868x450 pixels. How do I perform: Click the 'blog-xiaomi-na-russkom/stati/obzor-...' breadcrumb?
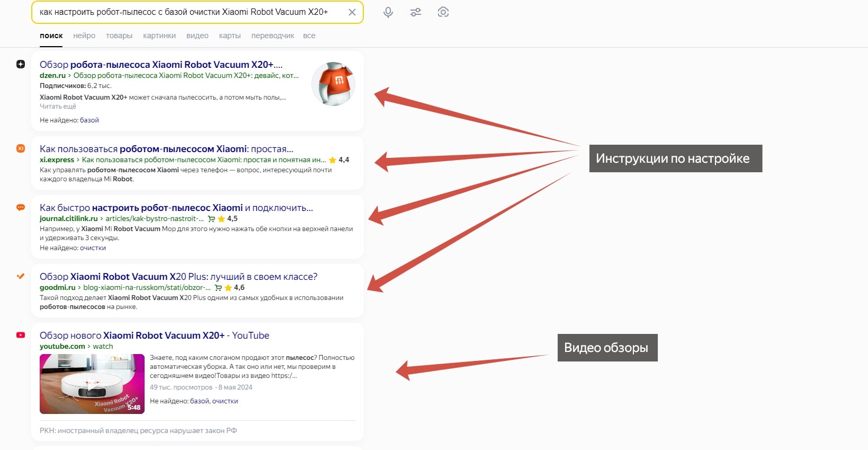tap(147, 288)
